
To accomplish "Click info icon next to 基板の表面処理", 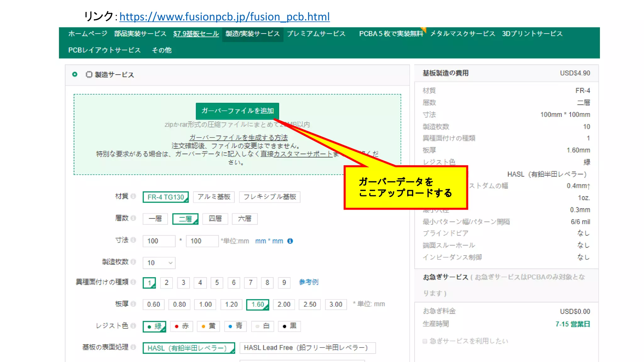I will 133,347.
